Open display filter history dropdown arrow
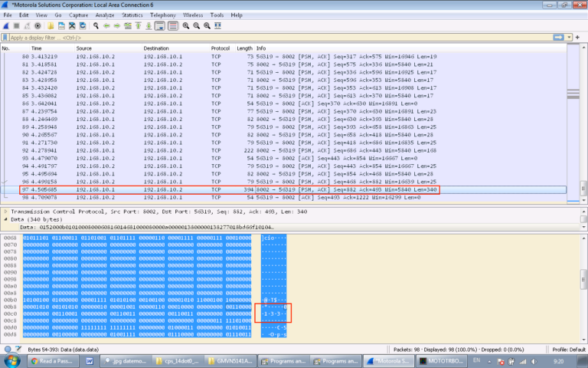This screenshot has width=588, height=368. coord(569,37)
